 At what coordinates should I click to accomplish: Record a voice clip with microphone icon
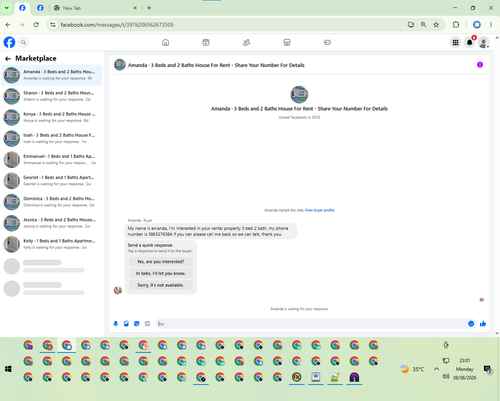click(116, 324)
